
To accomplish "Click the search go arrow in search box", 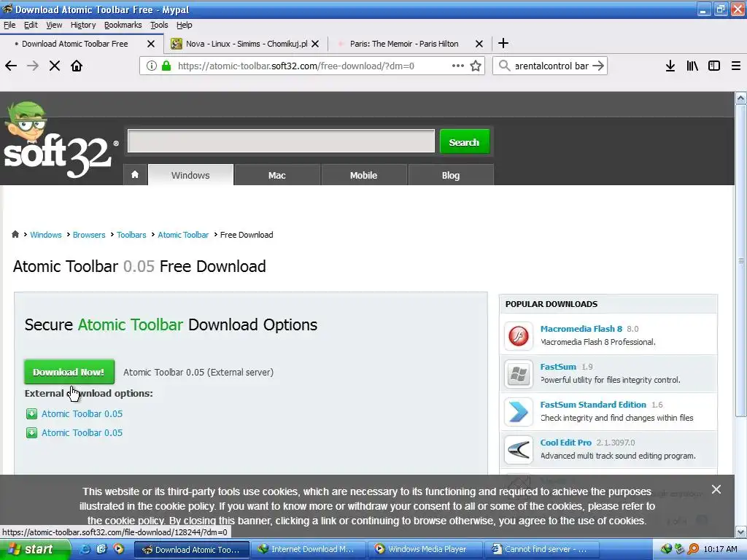I will 598,66.
